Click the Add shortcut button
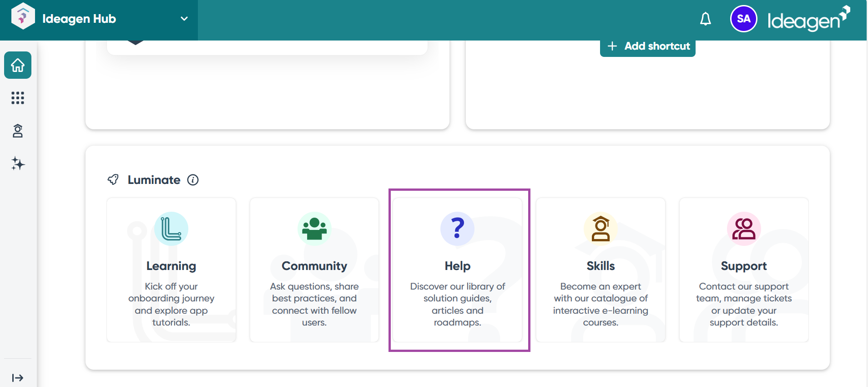Image resolution: width=868 pixels, height=387 pixels. click(x=647, y=46)
